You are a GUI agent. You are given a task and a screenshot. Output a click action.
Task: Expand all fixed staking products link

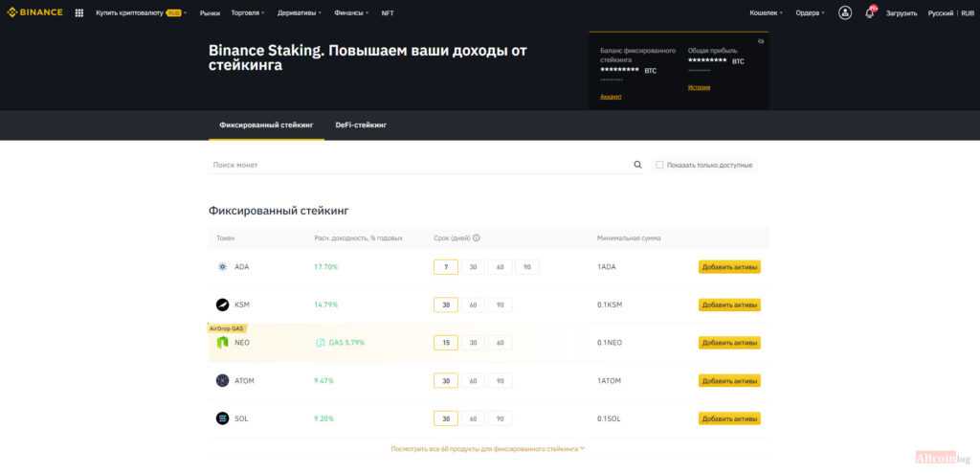488,448
